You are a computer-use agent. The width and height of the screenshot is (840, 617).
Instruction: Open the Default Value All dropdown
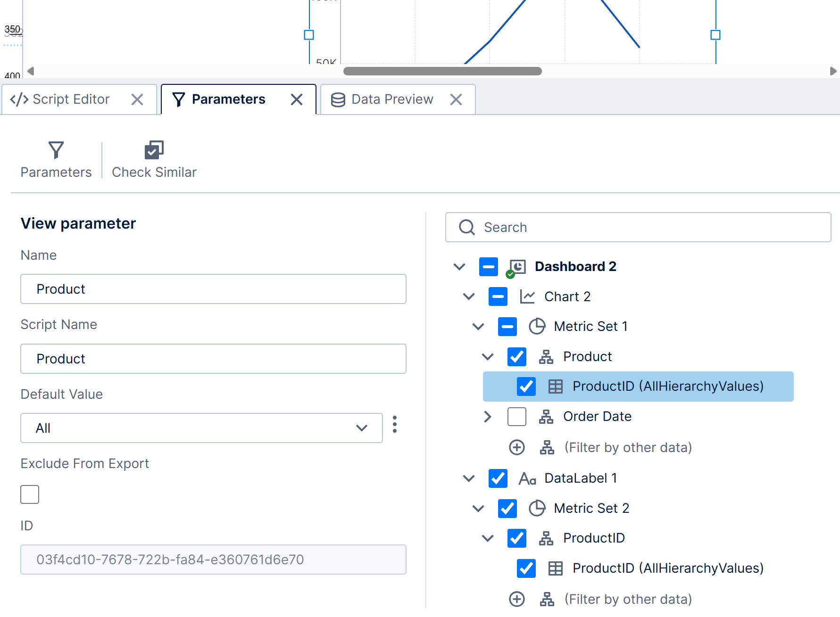[x=201, y=428]
